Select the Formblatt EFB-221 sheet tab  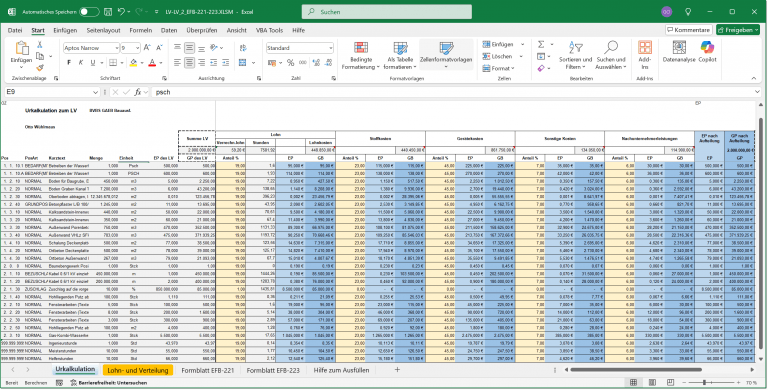pyautogui.click(x=208, y=370)
